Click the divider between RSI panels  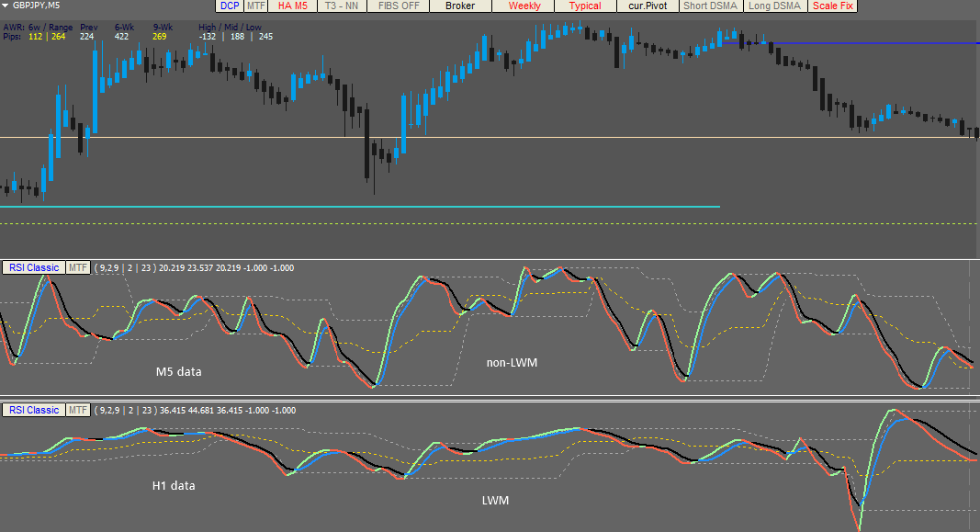tap(490, 397)
